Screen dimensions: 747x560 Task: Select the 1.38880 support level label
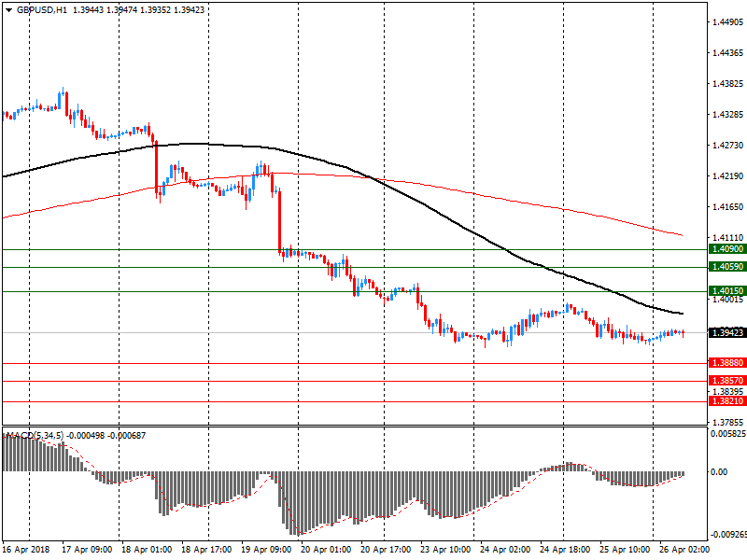(x=727, y=363)
